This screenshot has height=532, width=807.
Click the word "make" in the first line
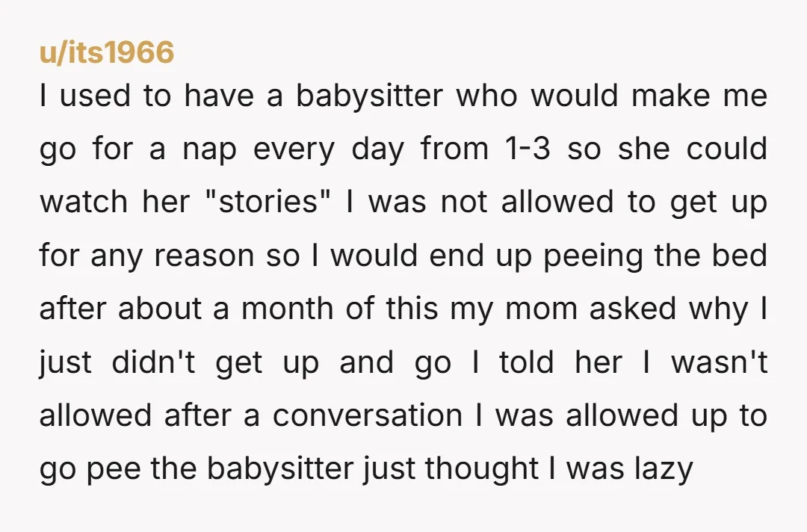pyautogui.click(x=670, y=95)
